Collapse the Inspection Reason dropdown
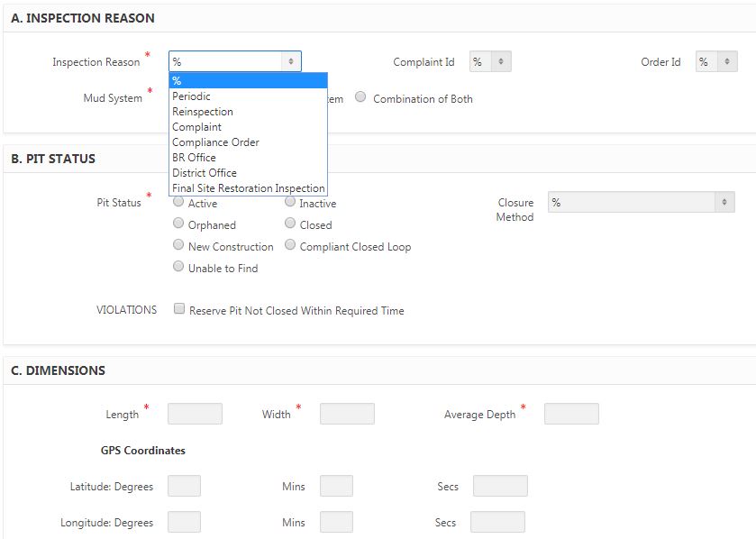The width and height of the screenshot is (756, 539). point(234,61)
